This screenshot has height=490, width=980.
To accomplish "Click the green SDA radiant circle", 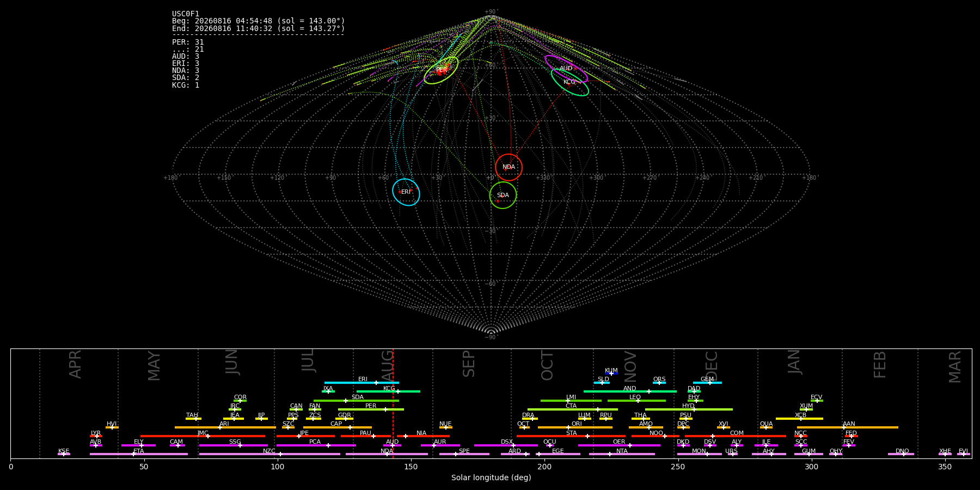I will 503,195.
